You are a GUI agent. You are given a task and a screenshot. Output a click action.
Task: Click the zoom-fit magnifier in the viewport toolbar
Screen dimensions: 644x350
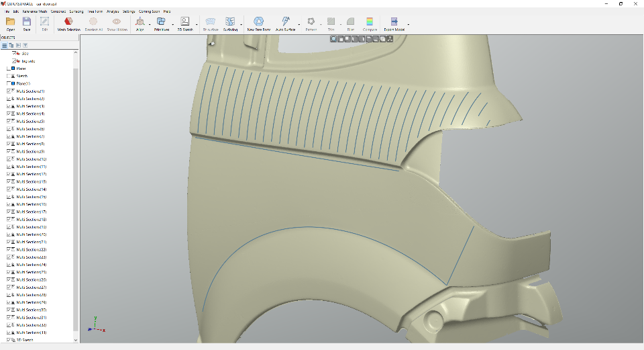[333, 39]
